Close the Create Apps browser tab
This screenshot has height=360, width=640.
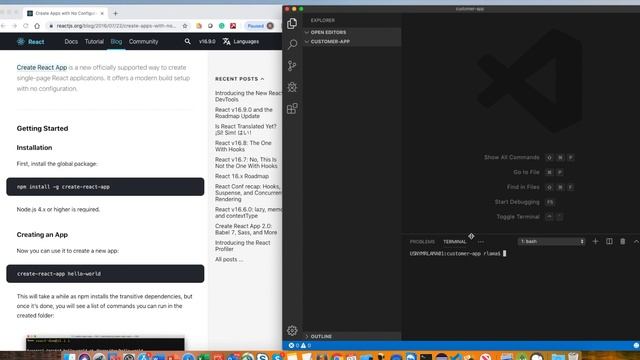(x=102, y=13)
